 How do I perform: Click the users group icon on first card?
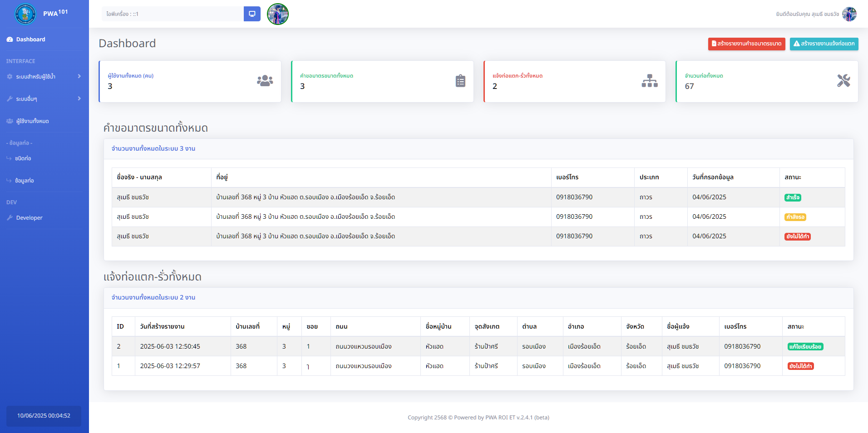click(x=265, y=81)
